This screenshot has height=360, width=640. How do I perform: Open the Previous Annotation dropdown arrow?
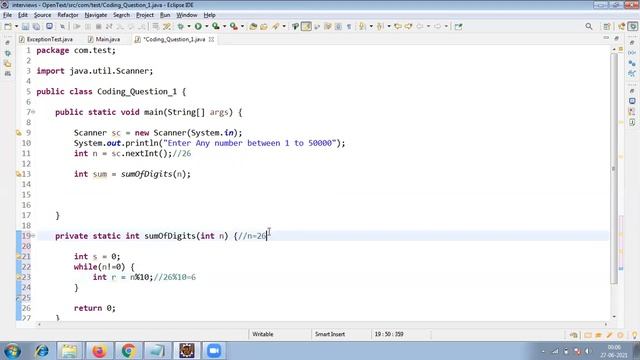[x=389, y=27]
